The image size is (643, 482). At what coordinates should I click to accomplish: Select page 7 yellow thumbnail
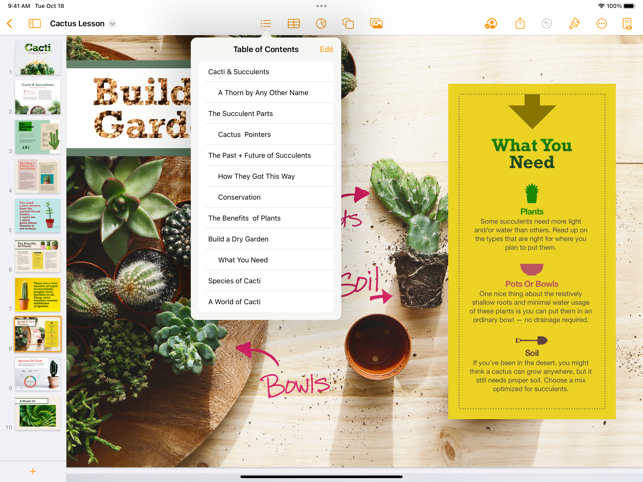(38, 295)
